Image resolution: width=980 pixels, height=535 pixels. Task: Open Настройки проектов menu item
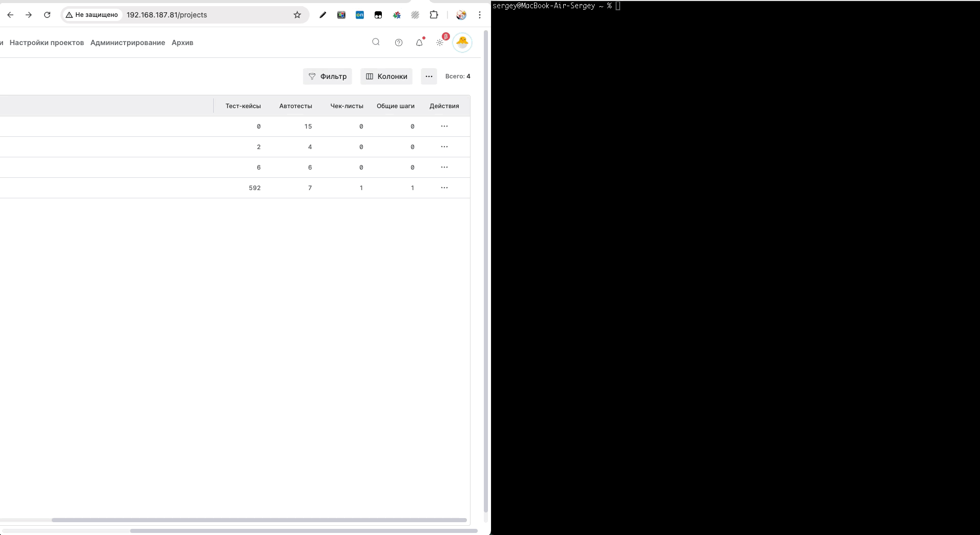(x=47, y=43)
